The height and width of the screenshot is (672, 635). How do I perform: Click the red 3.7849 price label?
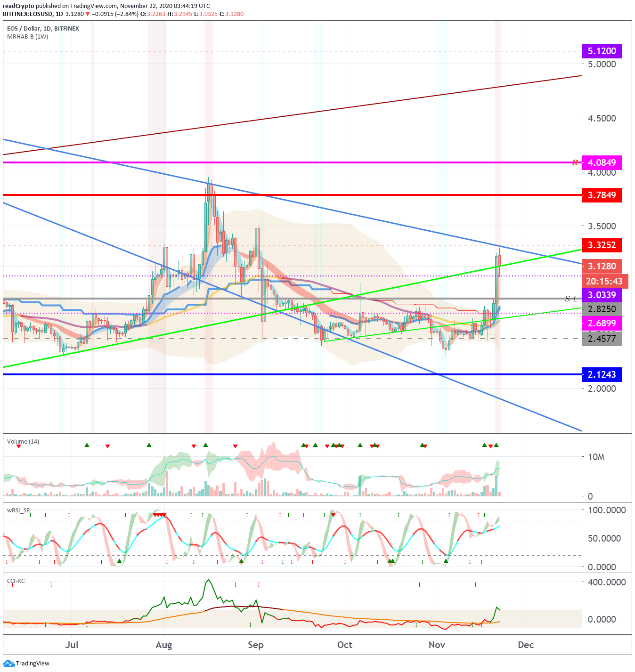(x=602, y=195)
